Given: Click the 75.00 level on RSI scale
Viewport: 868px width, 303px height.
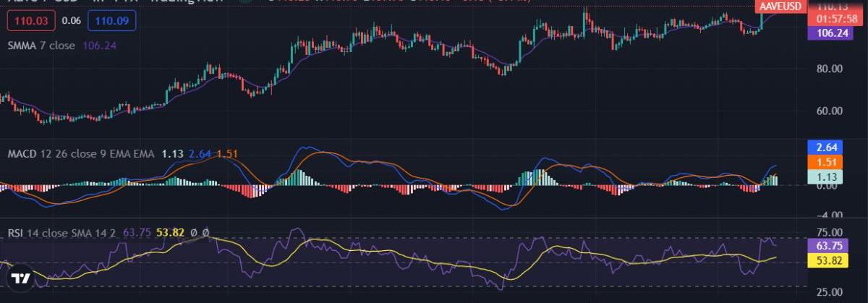Looking at the screenshot, I should tap(829, 232).
